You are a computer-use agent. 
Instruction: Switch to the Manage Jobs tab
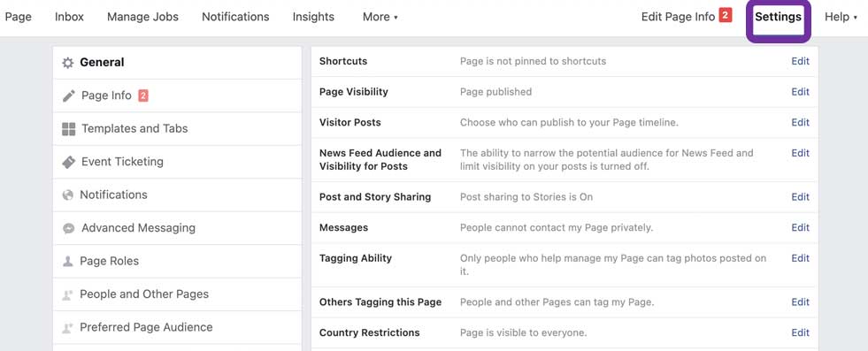point(142,17)
